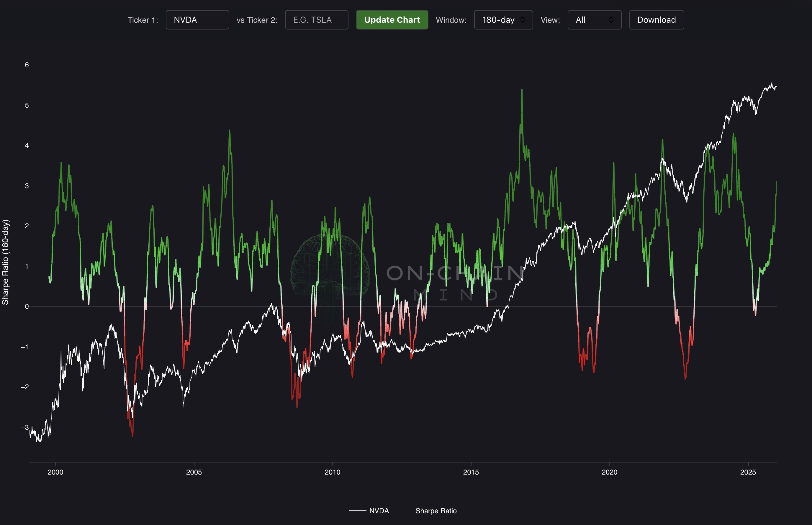Image resolution: width=812 pixels, height=525 pixels.
Task: Click the 6 label on the y-axis
Action: point(27,65)
